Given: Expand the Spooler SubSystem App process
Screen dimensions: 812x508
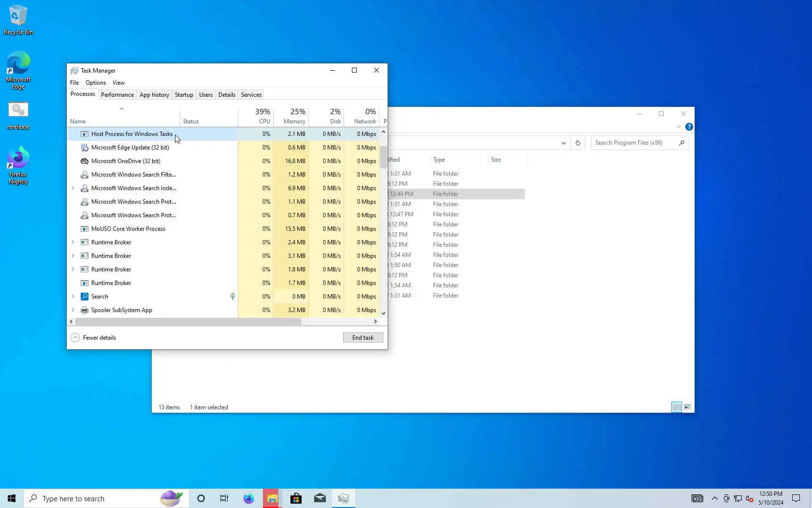Looking at the screenshot, I should pyautogui.click(x=73, y=310).
